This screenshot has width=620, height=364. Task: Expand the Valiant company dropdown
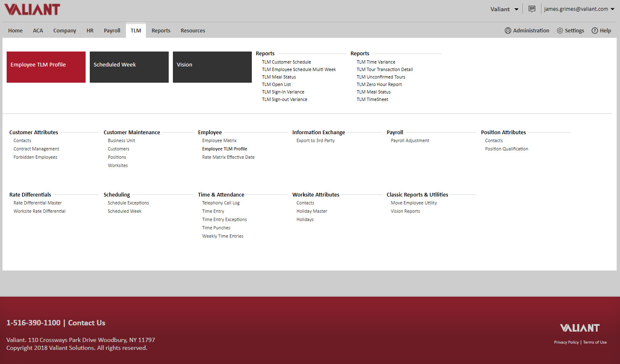504,9
